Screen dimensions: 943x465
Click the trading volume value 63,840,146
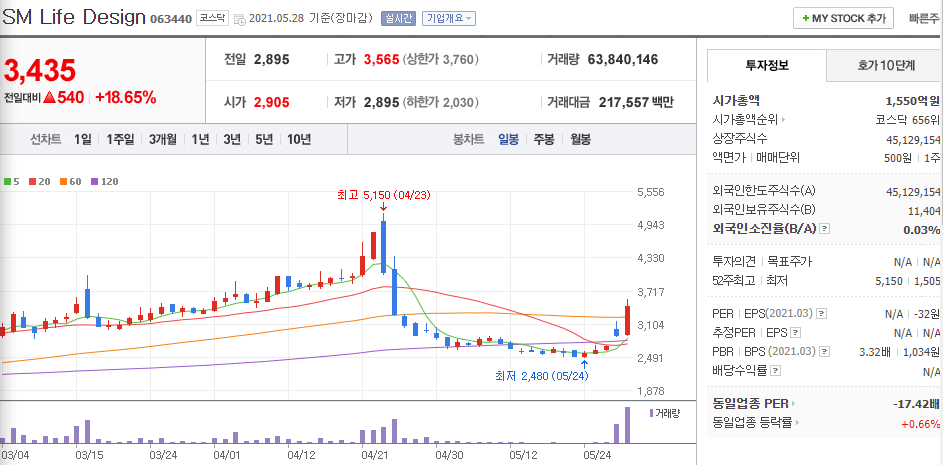tap(622, 60)
